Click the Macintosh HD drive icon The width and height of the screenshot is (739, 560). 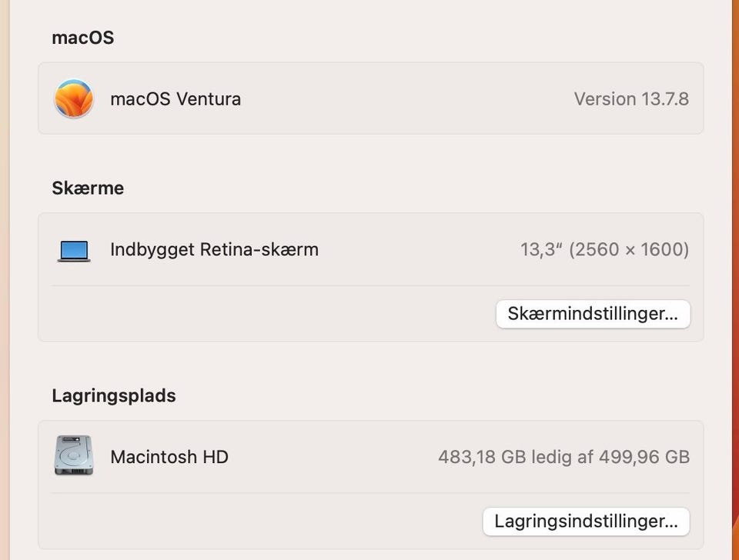click(x=74, y=455)
